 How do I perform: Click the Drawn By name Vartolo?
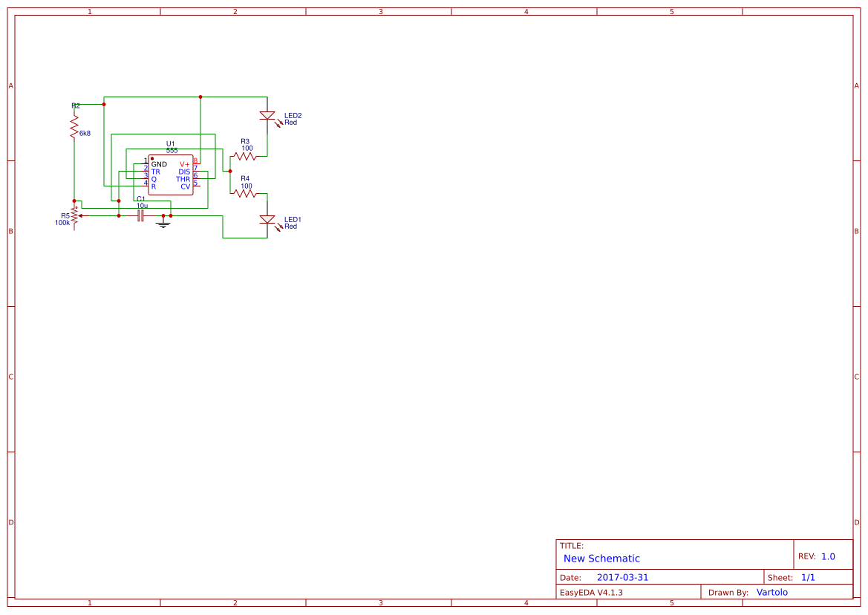tap(772, 592)
